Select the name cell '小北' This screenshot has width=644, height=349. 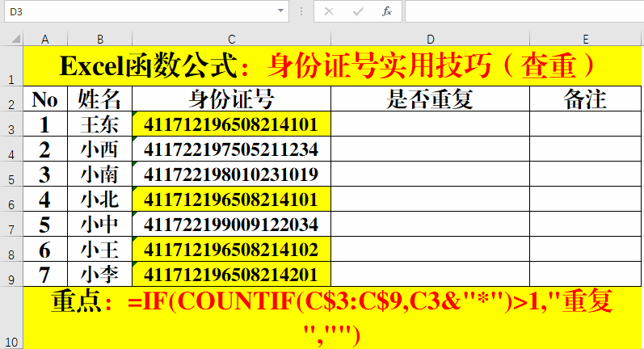click(100, 199)
